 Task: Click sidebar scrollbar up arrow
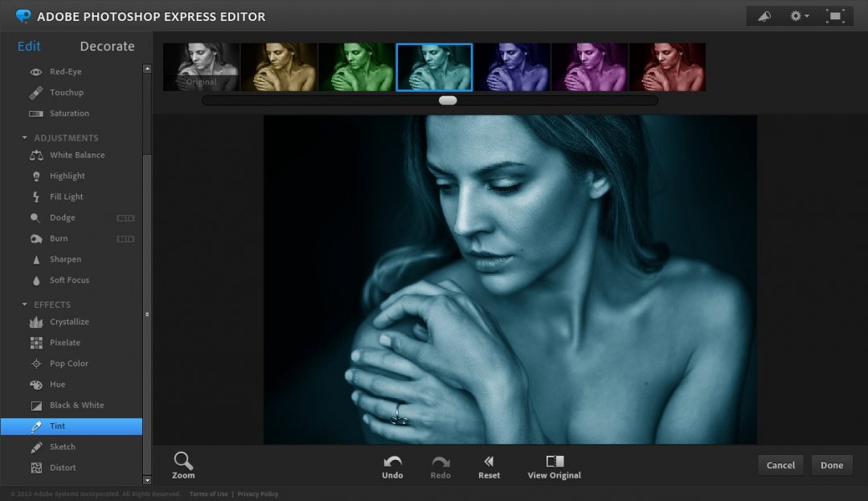click(x=147, y=69)
